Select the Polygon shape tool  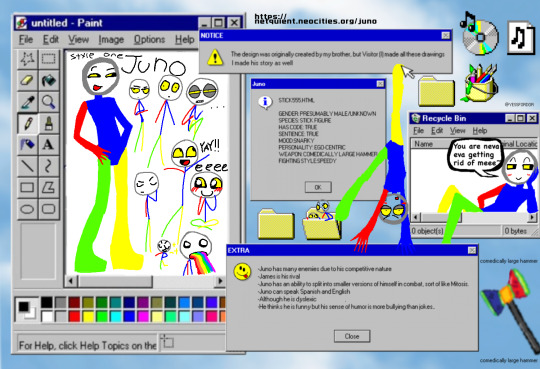point(49,187)
